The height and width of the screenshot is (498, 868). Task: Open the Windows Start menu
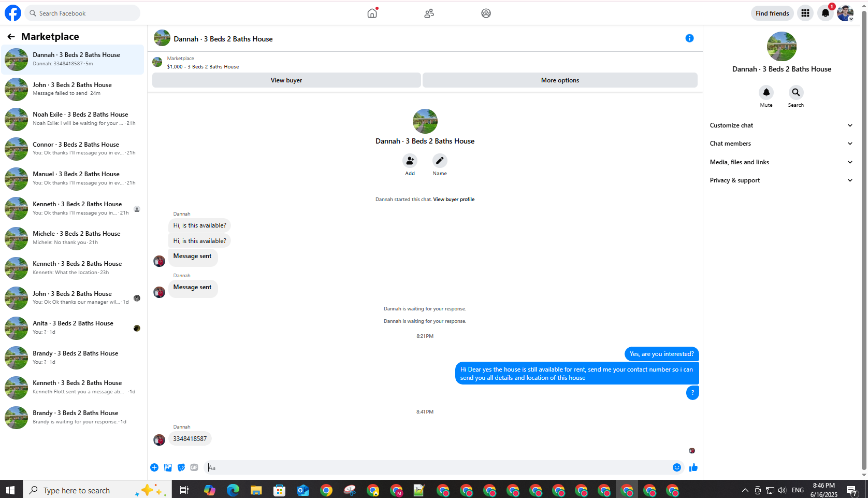pos(11,490)
